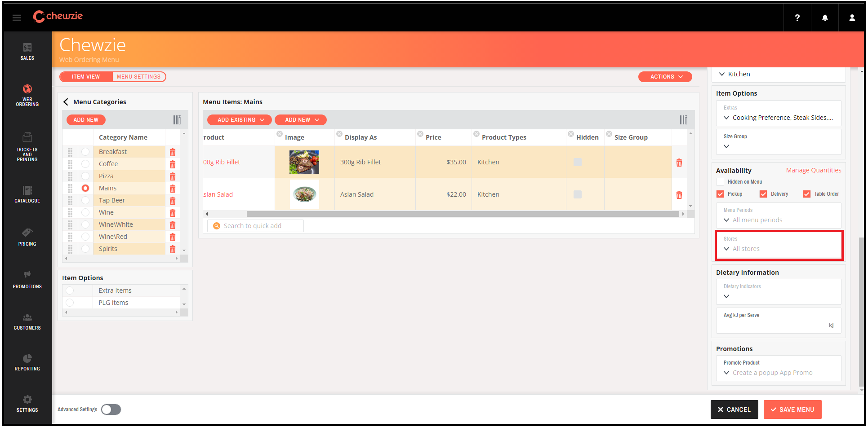Add a new menu category
Viewport: 868px width, 427px height.
(x=86, y=120)
